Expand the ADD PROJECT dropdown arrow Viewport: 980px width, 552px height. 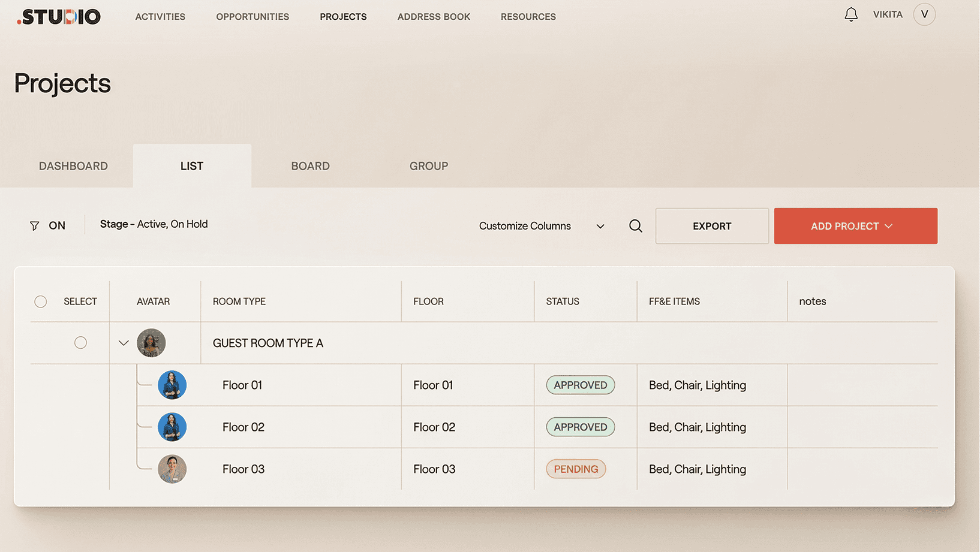[x=889, y=226]
